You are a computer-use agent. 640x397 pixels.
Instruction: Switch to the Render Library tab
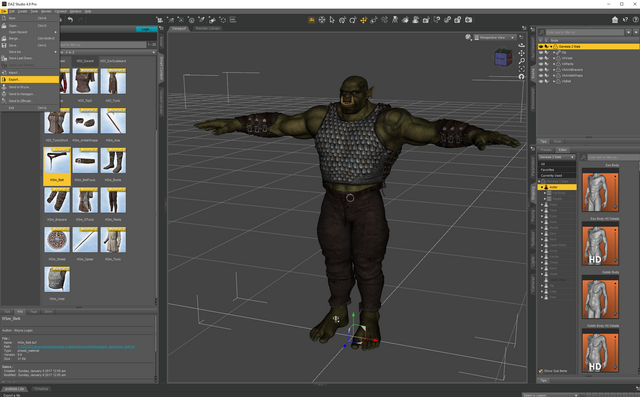208,29
